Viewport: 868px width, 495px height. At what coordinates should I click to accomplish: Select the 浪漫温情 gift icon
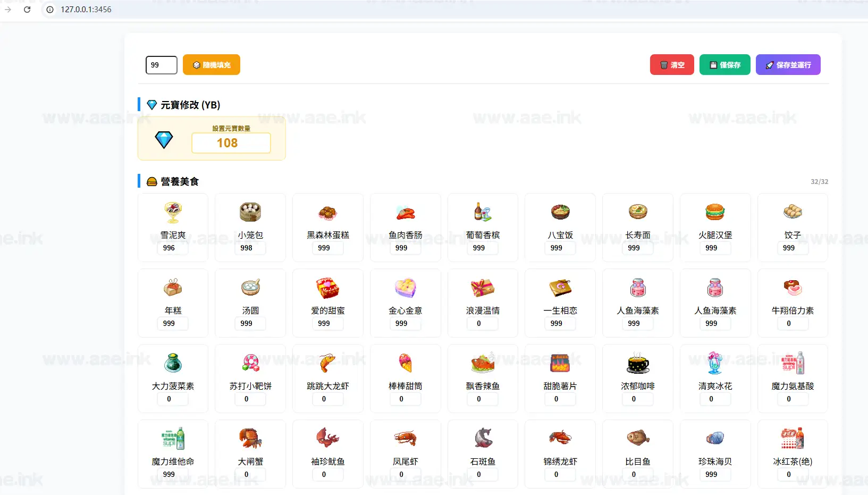coord(483,288)
